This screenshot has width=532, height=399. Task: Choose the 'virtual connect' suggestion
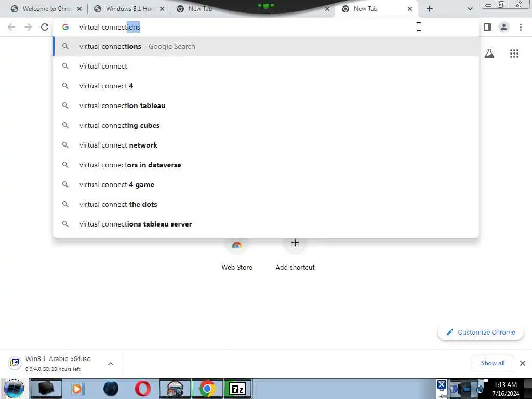266,66
